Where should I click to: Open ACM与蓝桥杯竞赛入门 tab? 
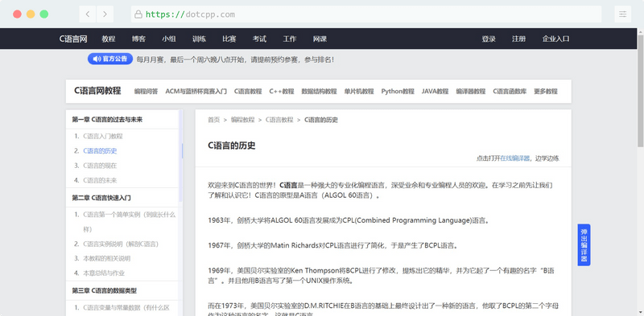[196, 92]
